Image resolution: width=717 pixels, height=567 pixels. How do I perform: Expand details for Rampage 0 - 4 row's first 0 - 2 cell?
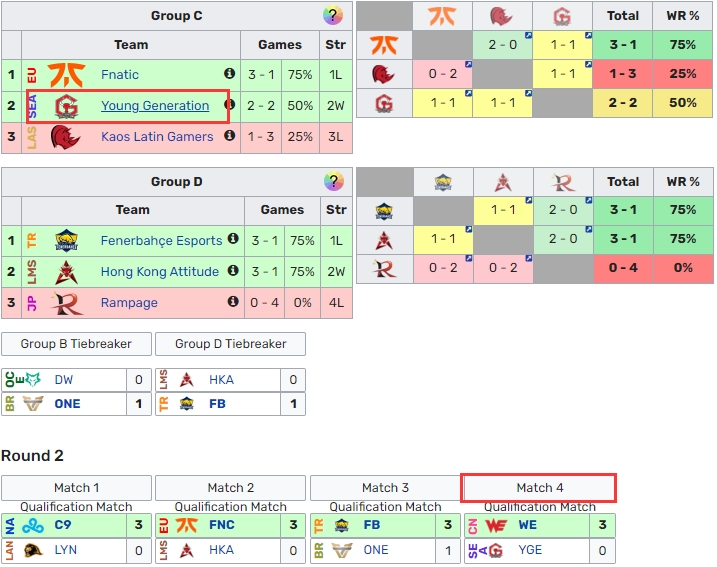click(x=469, y=258)
